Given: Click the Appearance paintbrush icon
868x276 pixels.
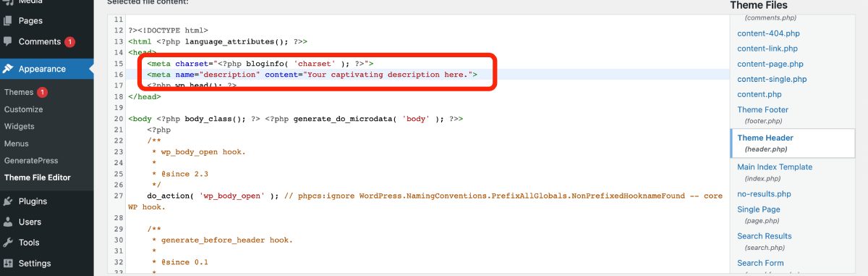Looking at the screenshot, I should tap(8, 69).
